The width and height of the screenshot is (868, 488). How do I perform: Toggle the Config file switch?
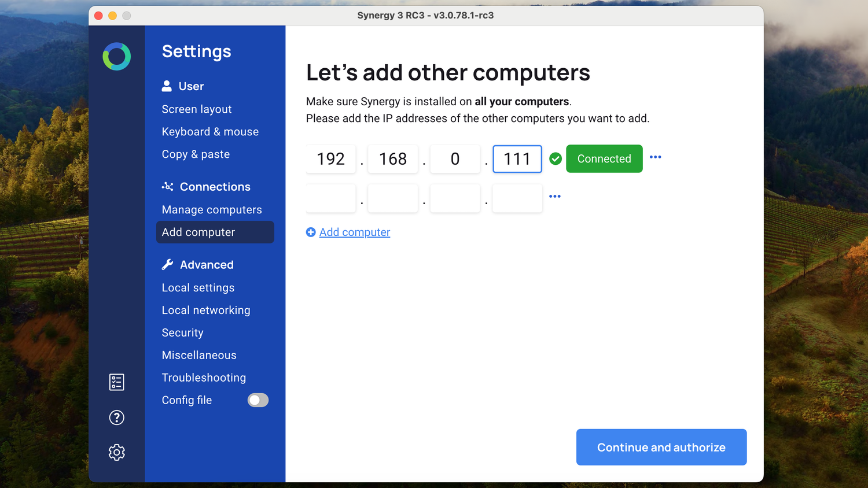coord(258,400)
